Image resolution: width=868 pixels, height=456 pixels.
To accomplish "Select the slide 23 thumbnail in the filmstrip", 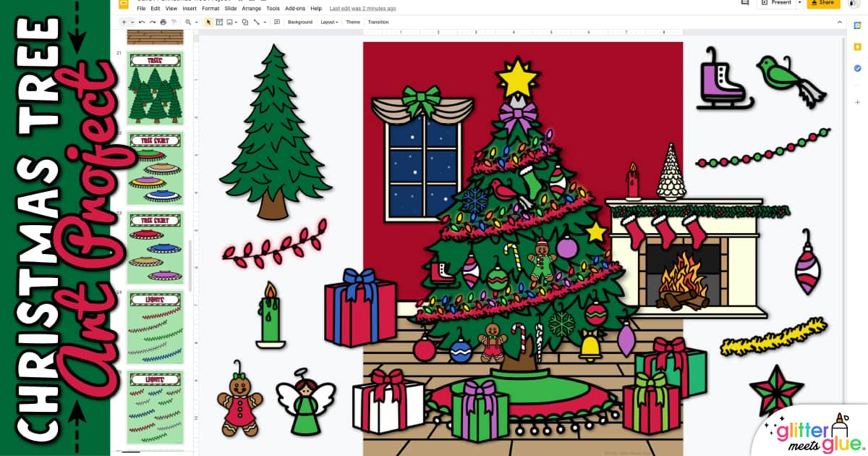I will pyautogui.click(x=156, y=246).
